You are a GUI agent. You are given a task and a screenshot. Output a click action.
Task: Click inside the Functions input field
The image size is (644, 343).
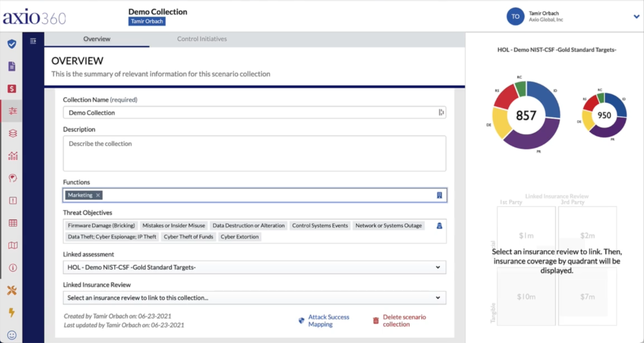click(255, 195)
